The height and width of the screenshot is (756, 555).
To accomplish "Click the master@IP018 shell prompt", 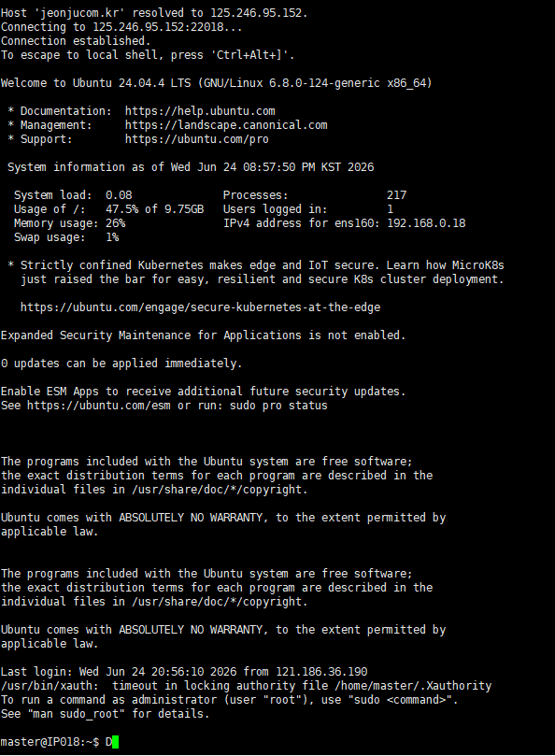I will click(50, 742).
